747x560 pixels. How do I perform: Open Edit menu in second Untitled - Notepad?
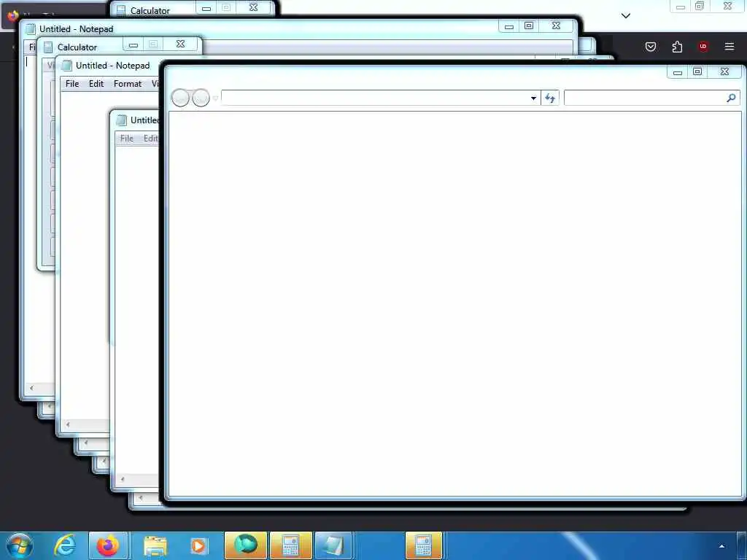point(96,84)
